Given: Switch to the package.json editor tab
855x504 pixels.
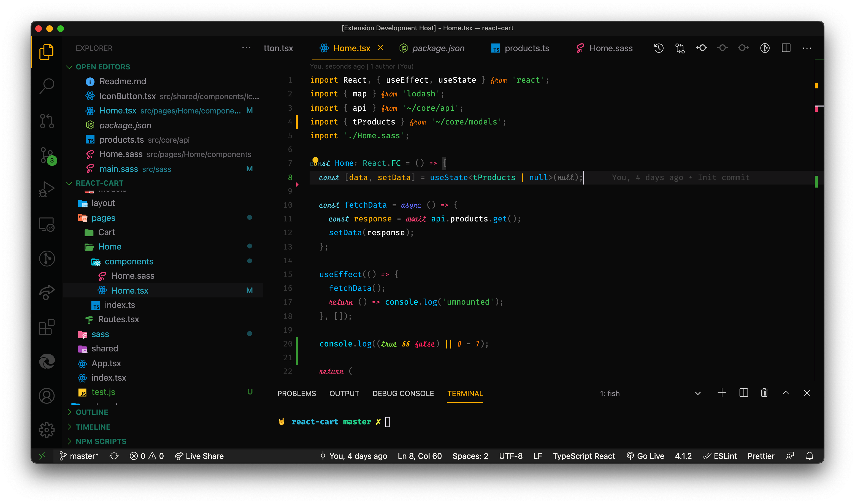Looking at the screenshot, I should click(438, 48).
